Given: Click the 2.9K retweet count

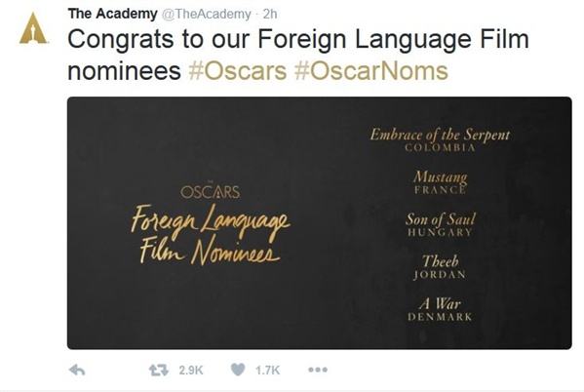Looking at the screenshot, I should pyautogui.click(x=191, y=371).
